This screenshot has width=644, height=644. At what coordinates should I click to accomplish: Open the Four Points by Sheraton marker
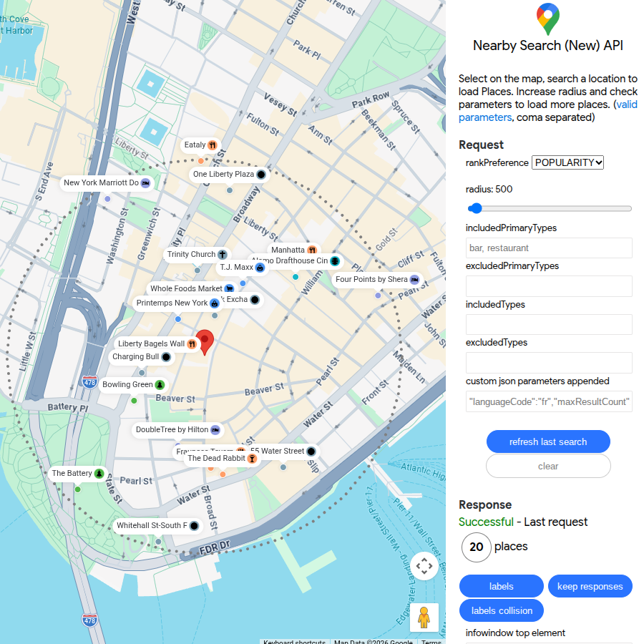tap(377, 279)
